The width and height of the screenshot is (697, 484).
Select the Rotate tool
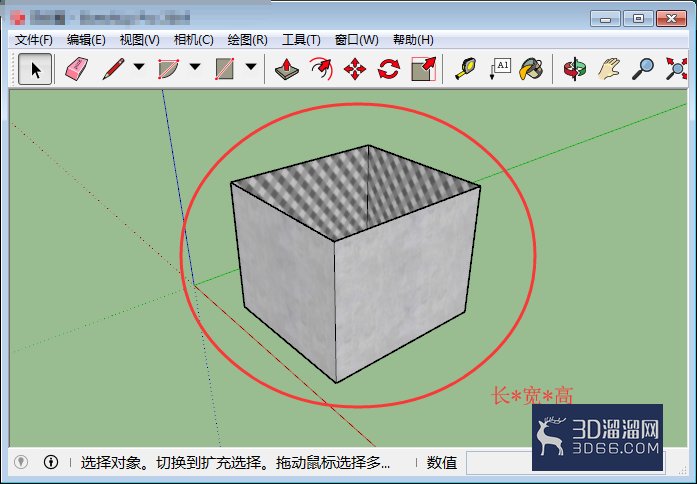point(389,69)
